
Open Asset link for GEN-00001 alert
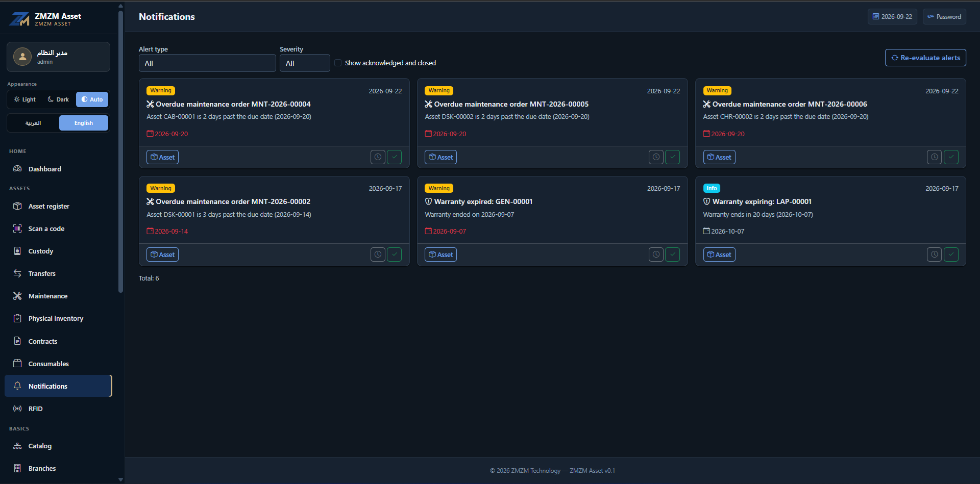[440, 254]
